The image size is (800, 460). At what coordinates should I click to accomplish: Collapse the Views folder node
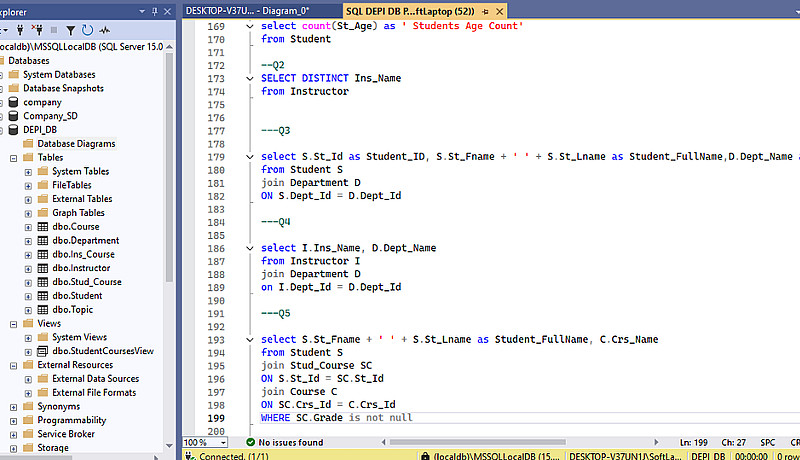[x=14, y=324]
